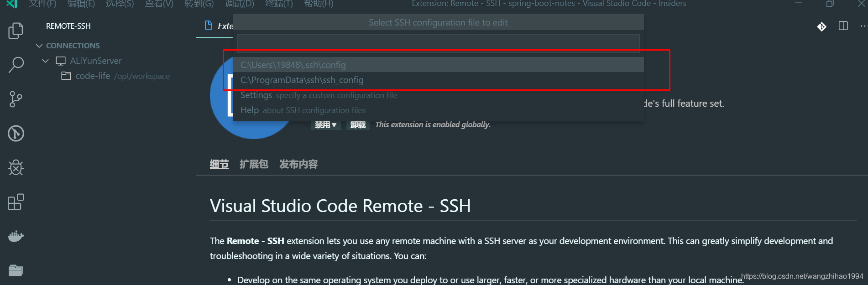The image size is (868, 285).
Task: Focus the SSH configuration file search input
Action: tap(438, 43)
